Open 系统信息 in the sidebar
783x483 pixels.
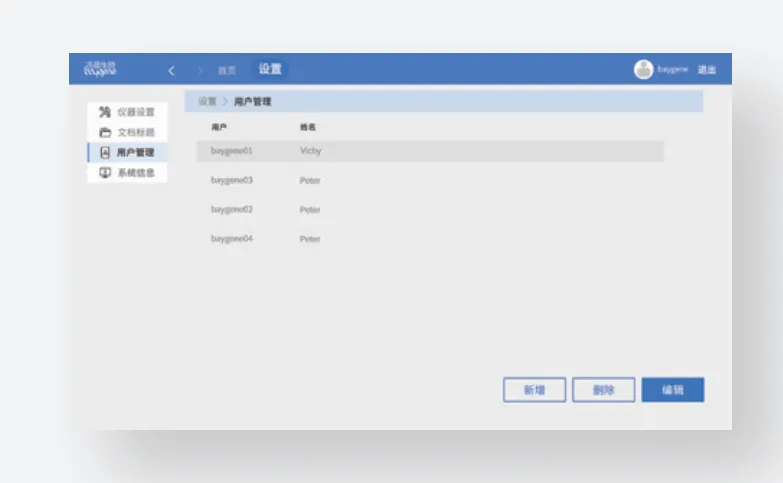pyautogui.click(x=127, y=173)
